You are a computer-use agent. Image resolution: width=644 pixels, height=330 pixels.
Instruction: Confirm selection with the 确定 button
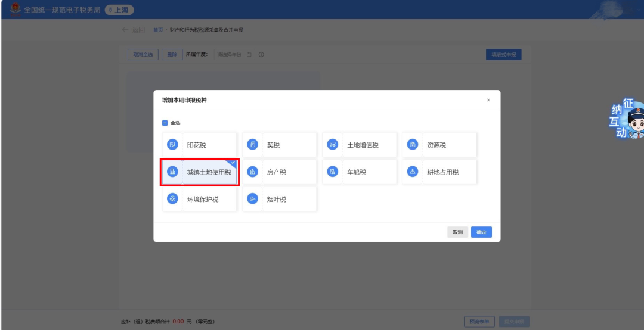pyautogui.click(x=481, y=232)
